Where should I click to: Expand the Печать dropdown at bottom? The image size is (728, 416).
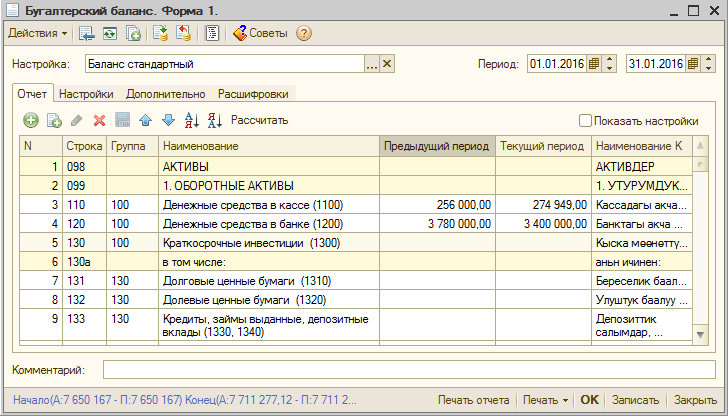point(546,400)
